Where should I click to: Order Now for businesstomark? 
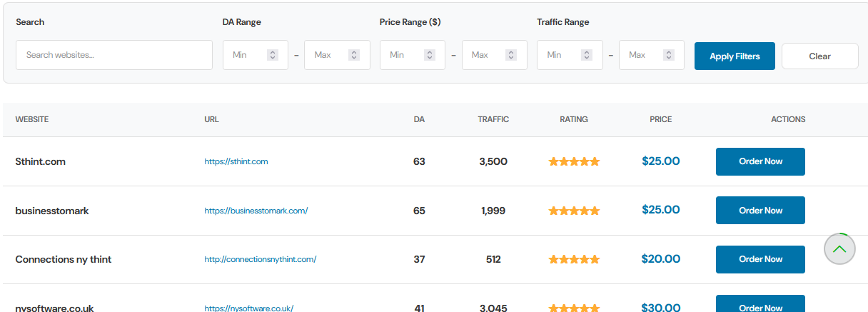click(760, 211)
